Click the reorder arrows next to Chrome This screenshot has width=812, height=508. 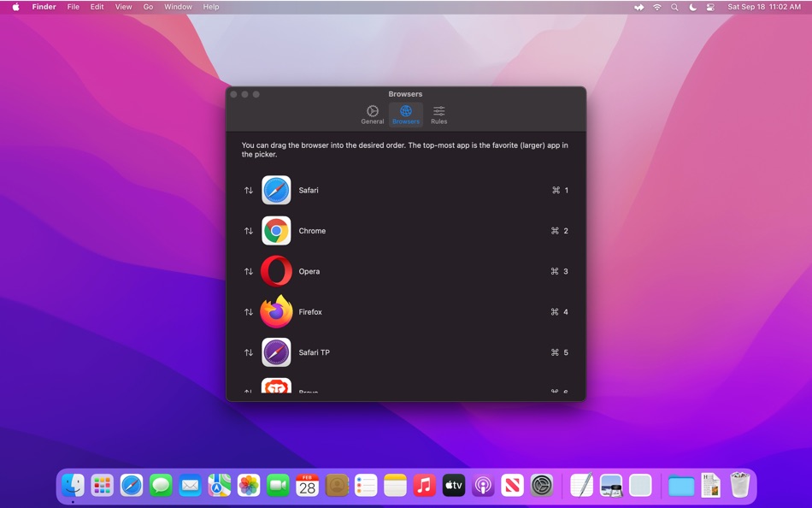[x=249, y=231]
